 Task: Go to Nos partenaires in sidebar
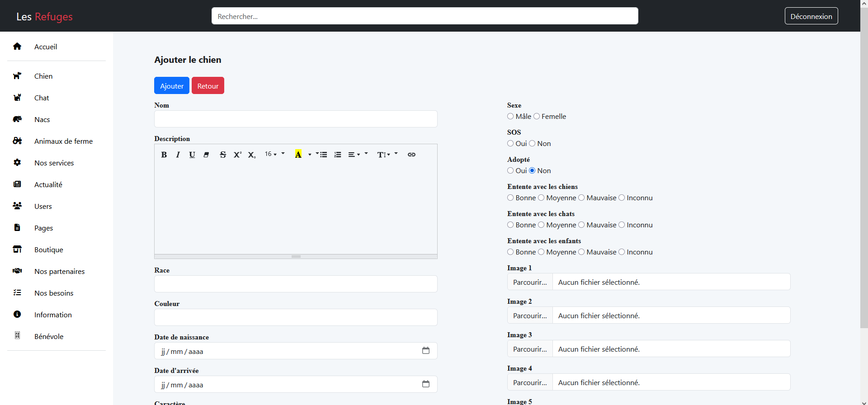(59, 271)
